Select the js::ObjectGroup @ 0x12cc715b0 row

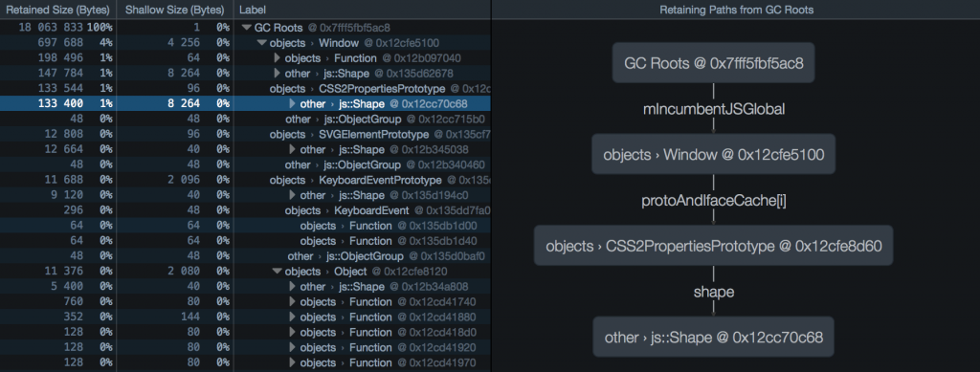pos(246,120)
